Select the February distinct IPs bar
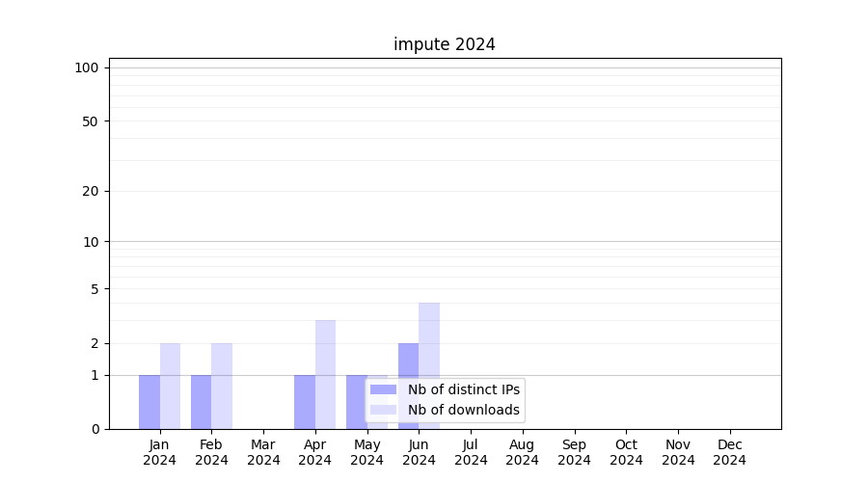This screenshot has width=868, height=482. (x=202, y=402)
